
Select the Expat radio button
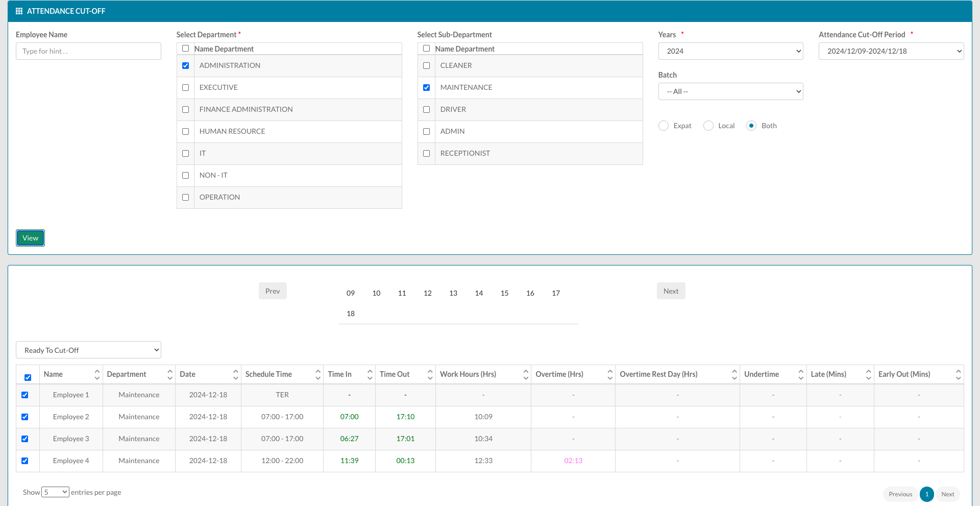point(664,126)
